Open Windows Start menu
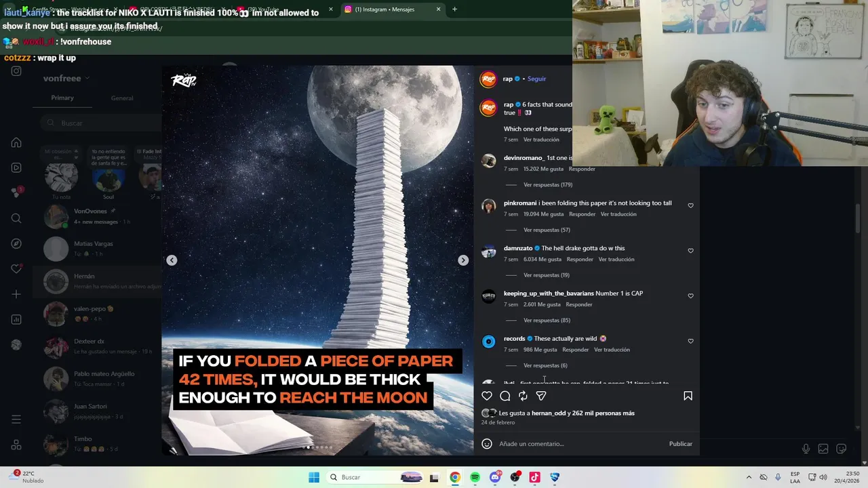This screenshot has height=488, width=868. [x=313, y=477]
